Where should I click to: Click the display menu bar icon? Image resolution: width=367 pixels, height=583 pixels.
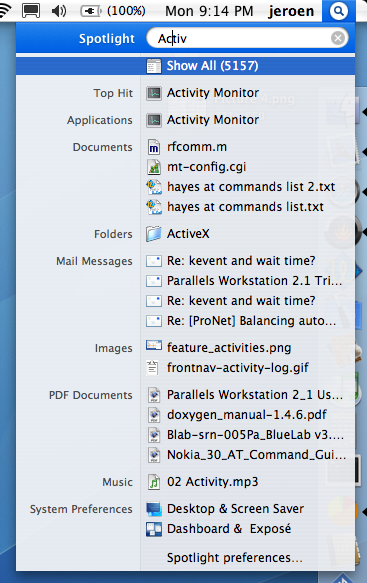coord(31,11)
